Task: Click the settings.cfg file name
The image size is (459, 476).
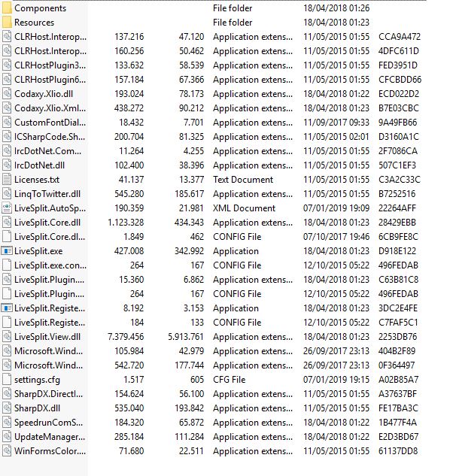Action: click(37, 380)
